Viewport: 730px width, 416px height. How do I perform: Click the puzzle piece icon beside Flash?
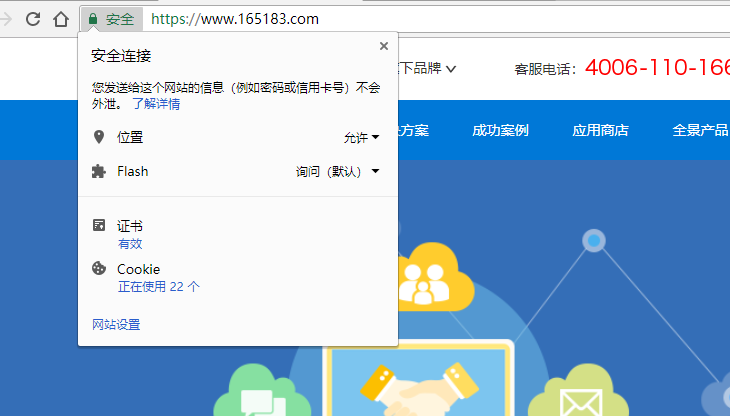pyautogui.click(x=98, y=171)
